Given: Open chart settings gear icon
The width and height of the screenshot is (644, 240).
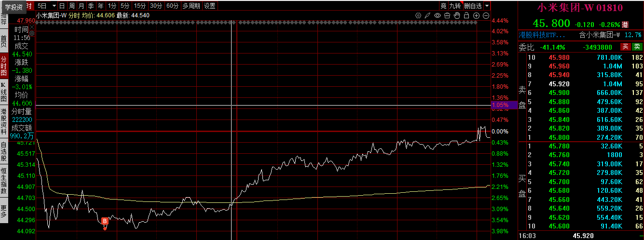Looking at the screenshot, I should tap(418, 15).
